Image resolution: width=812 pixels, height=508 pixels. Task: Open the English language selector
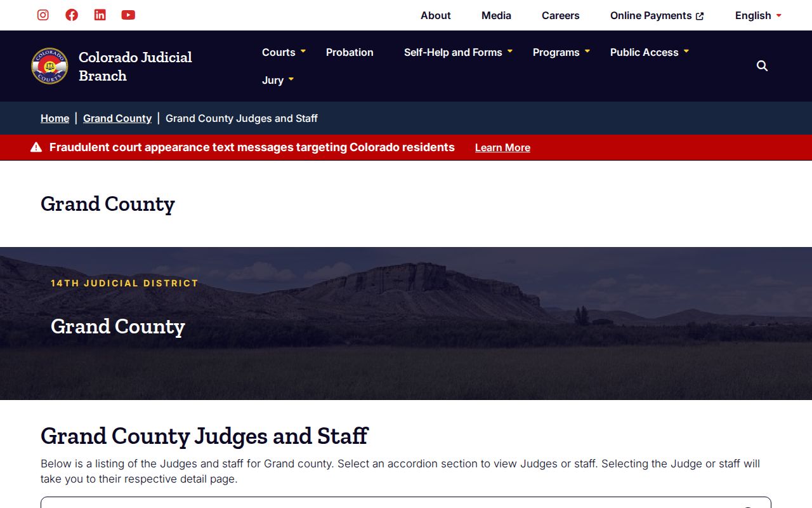(x=758, y=15)
